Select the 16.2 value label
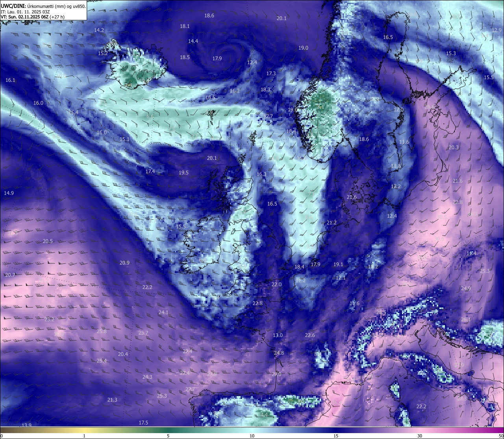The image size is (504, 439). click(235, 91)
